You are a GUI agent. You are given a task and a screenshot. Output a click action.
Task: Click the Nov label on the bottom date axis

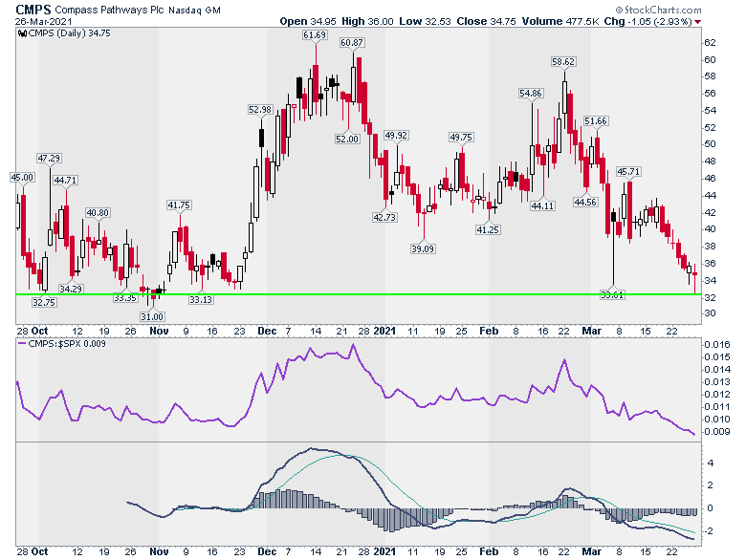click(x=159, y=552)
